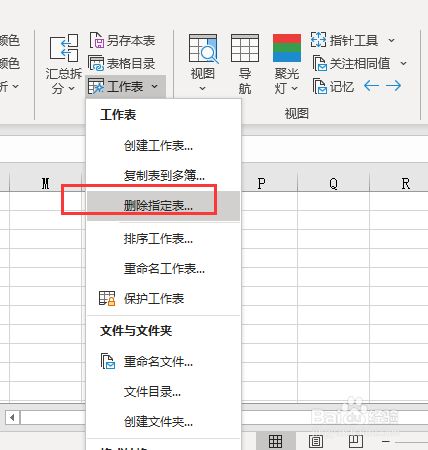The height and width of the screenshot is (450, 428).
Task: Switch to Normal view in status bar
Action: [276, 441]
